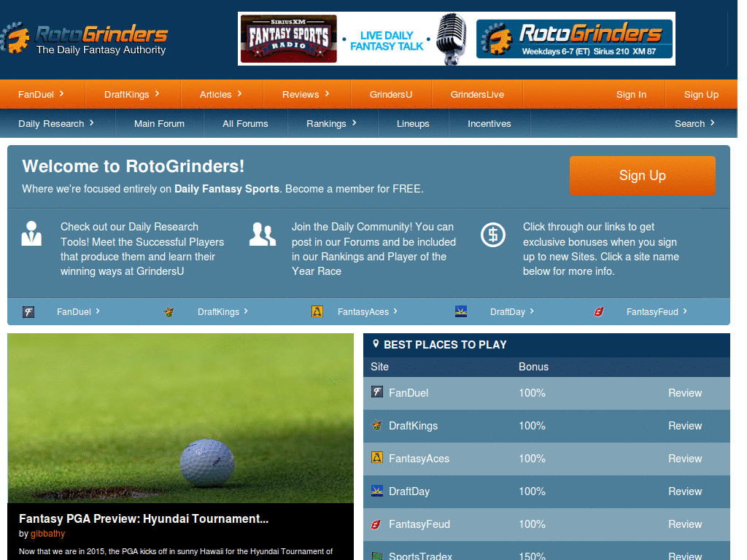Expand the Rankings submenu
Image resolution: width=747 pixels, height=560 pixels.
click(332, 123)
